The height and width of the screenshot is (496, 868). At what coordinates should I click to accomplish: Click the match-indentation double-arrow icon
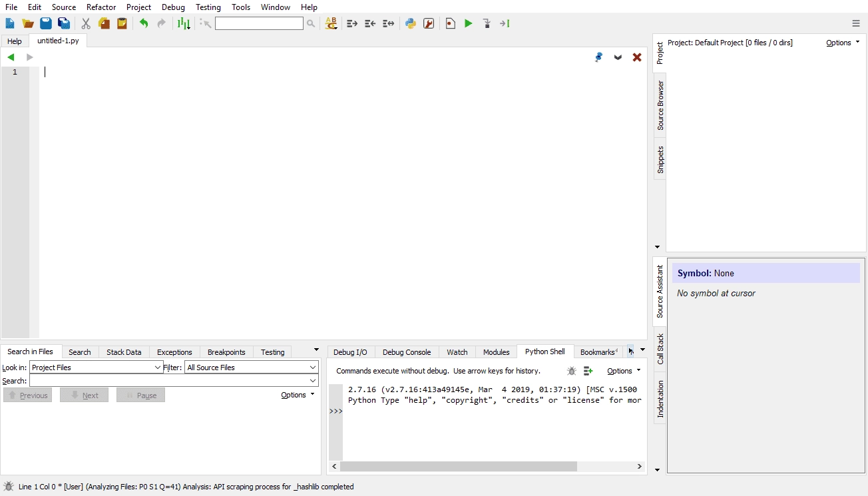point(389,23)
